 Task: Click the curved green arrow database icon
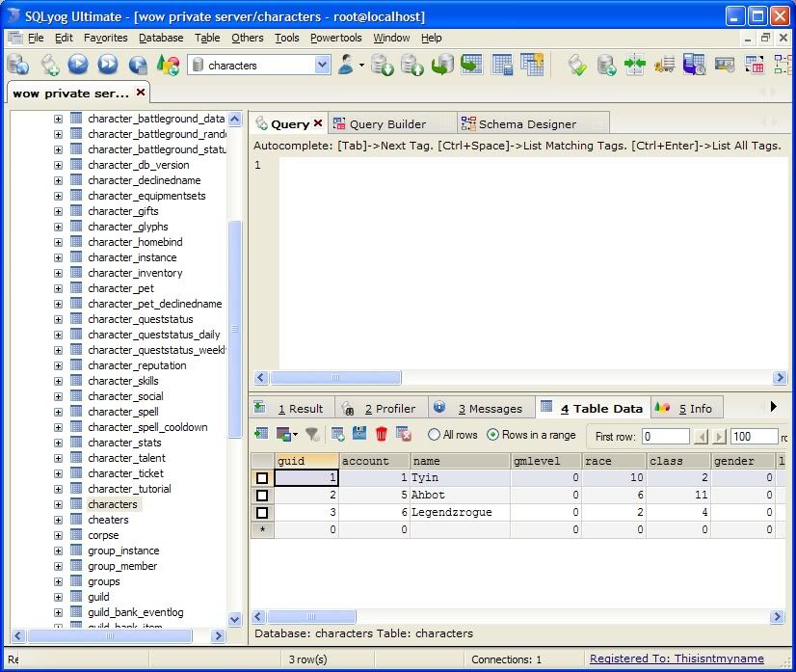[442, 65]
